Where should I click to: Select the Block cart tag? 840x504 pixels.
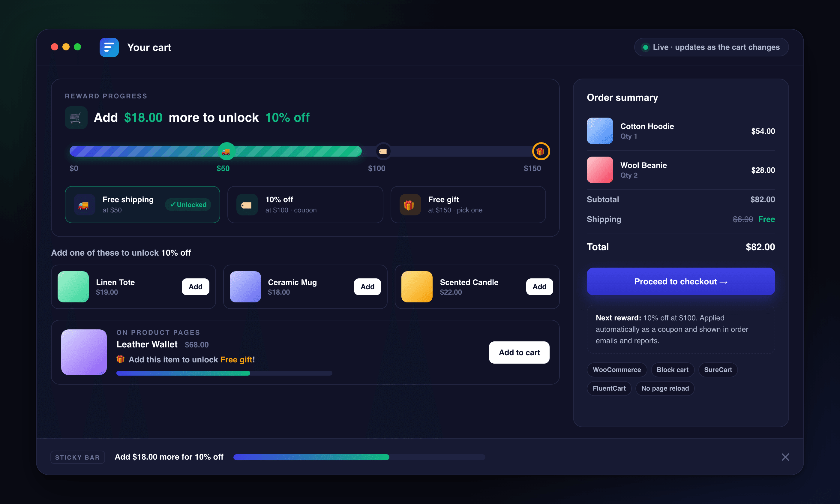(672, 370)
